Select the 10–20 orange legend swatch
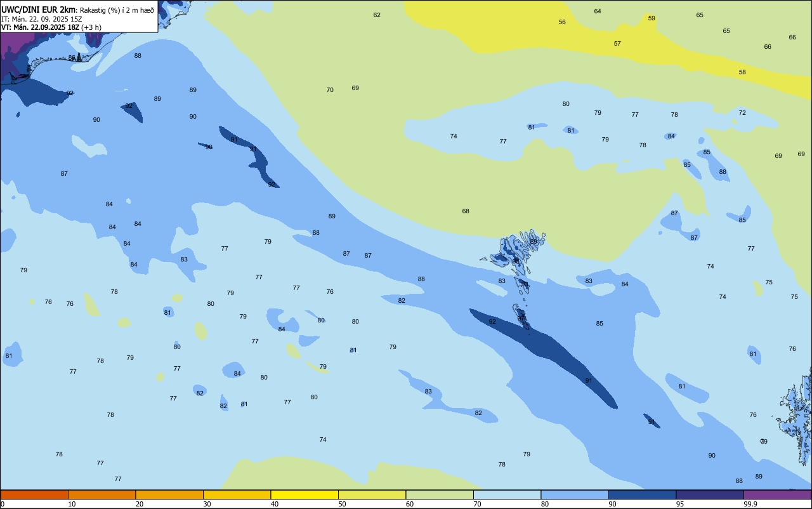The width and height of the screenshot is (812, 509). (101, 494)
